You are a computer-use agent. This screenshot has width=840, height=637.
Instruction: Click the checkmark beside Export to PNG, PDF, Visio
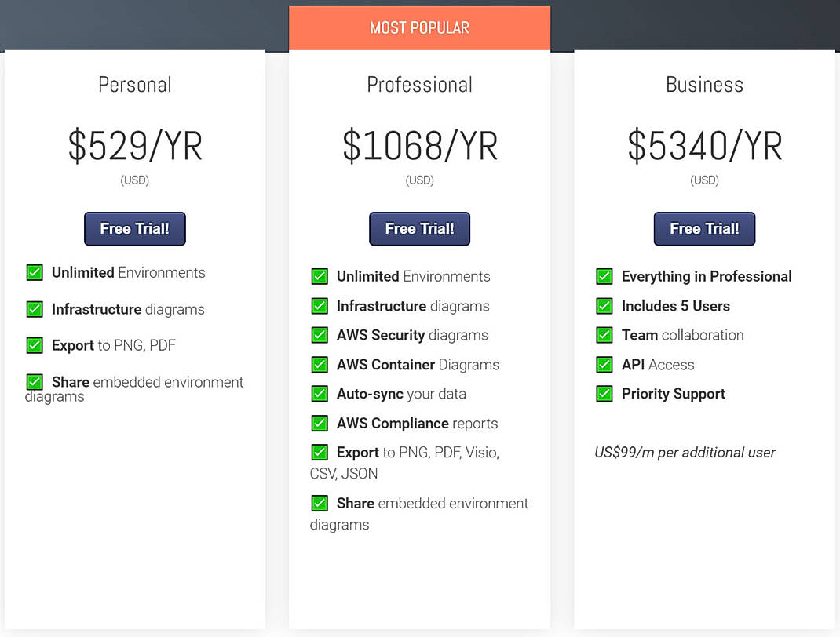coord(320,453)
